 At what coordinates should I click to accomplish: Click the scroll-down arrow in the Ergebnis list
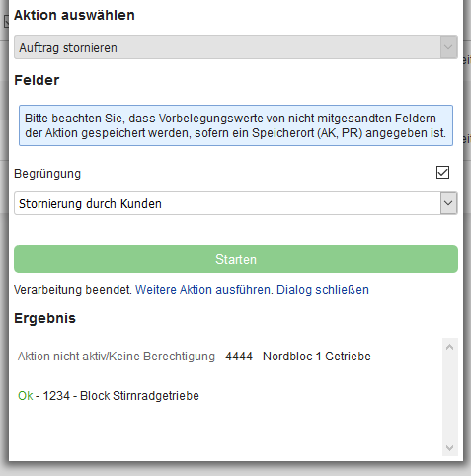tap(449, 448)
